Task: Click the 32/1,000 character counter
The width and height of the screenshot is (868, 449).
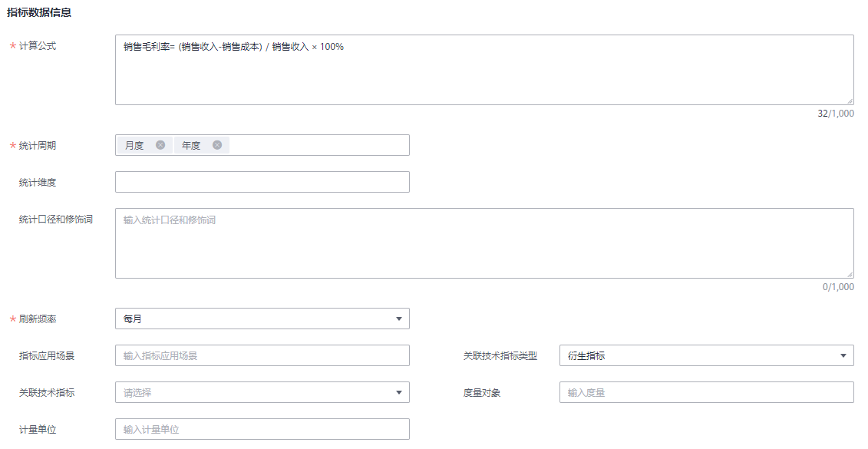Action: tap(835, 114)
